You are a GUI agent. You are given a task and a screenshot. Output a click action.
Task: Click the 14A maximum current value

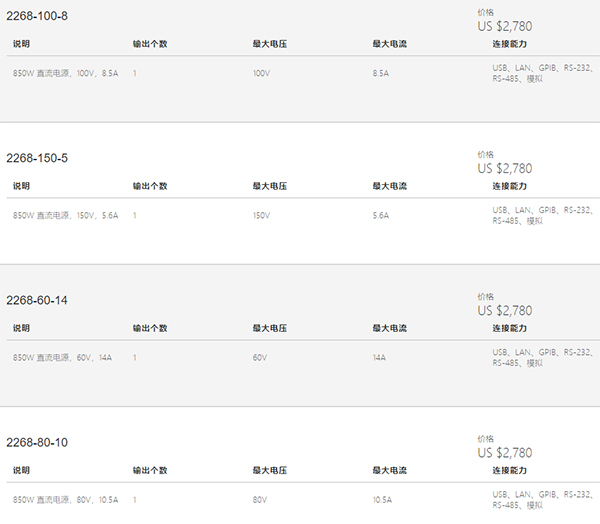[379, 357]
